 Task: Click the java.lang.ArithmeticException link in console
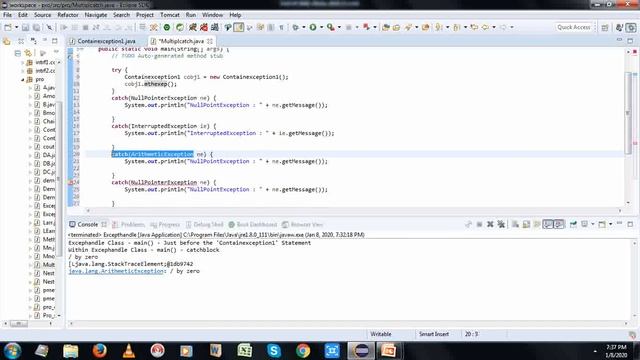116,271
